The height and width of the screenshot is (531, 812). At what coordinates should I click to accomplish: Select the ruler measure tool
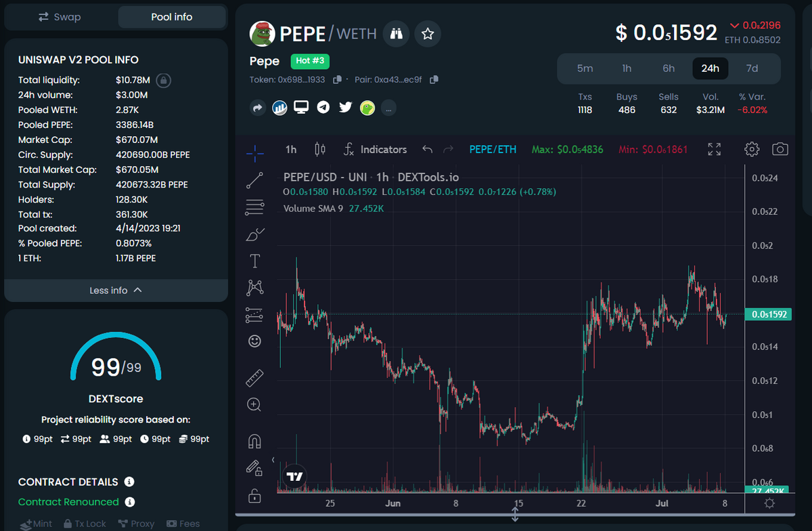point(255,377)
